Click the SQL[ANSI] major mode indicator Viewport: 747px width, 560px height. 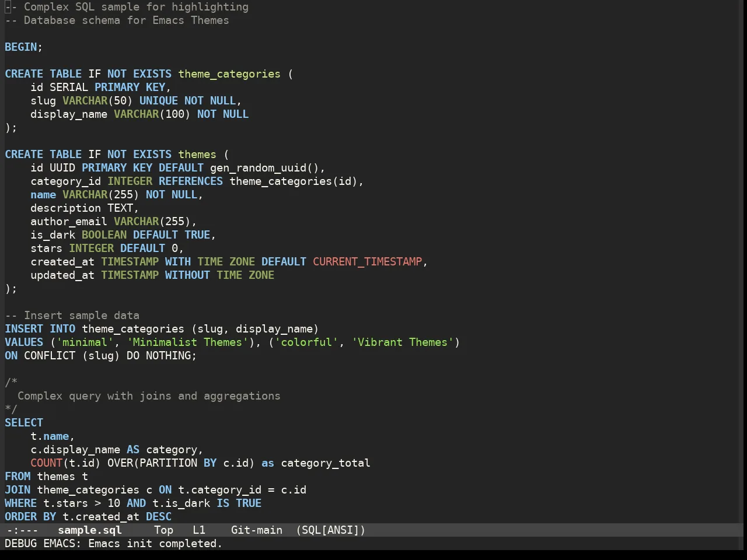tap(331, 530)
